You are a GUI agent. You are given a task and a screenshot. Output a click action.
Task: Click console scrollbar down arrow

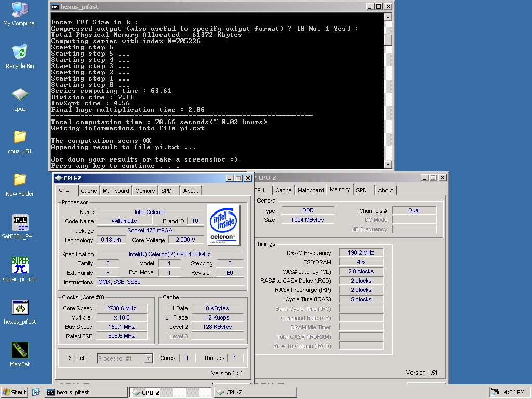pyautogui.click(x=388, y=165)
